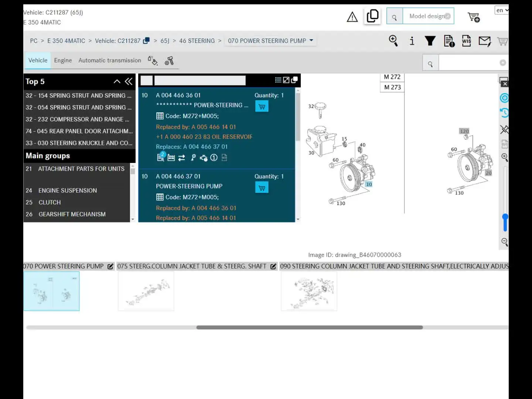
Task: Select the 075 steering column thumbnail
Action: point(146,291)
